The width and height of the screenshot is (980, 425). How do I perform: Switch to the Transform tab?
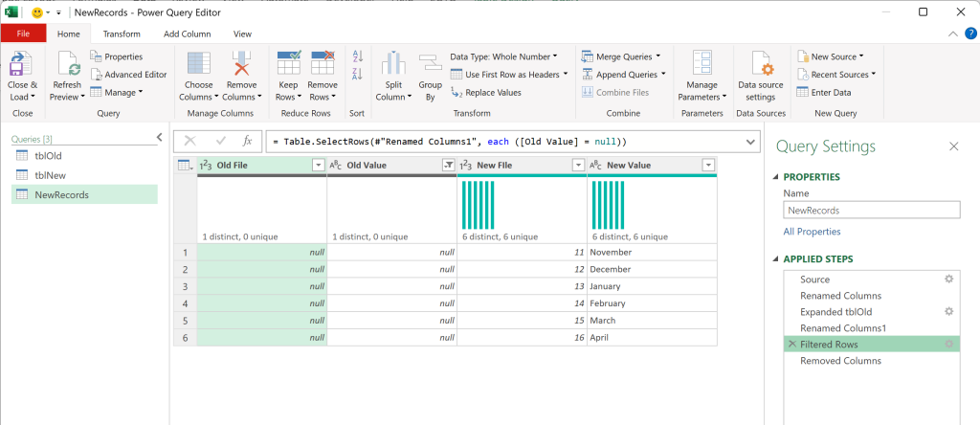(x=122, y=34)
